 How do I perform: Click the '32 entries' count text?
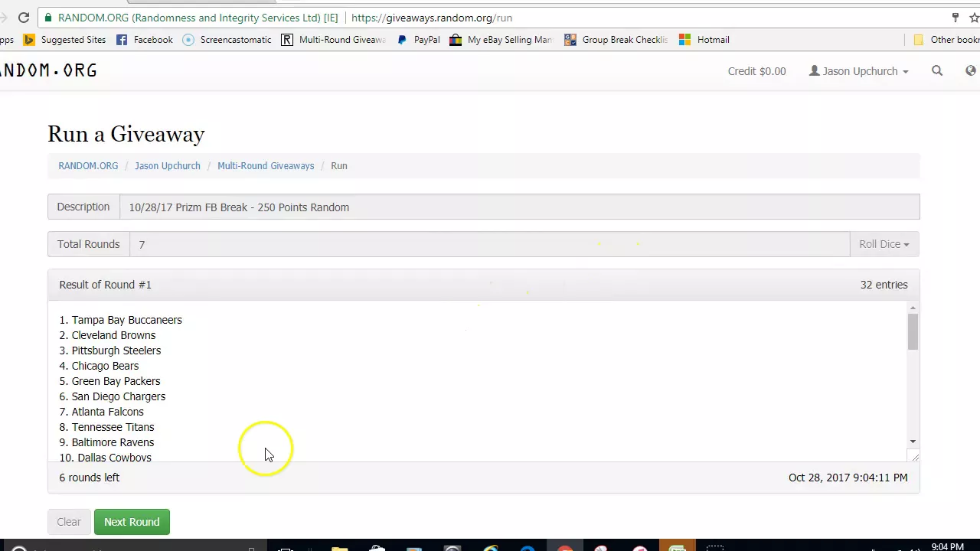[884, 285]
